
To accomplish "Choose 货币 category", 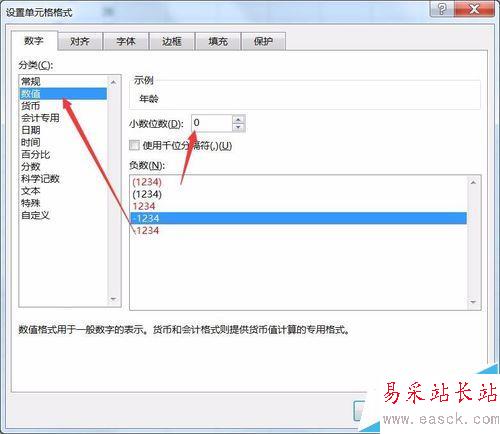I will (63, 106).
